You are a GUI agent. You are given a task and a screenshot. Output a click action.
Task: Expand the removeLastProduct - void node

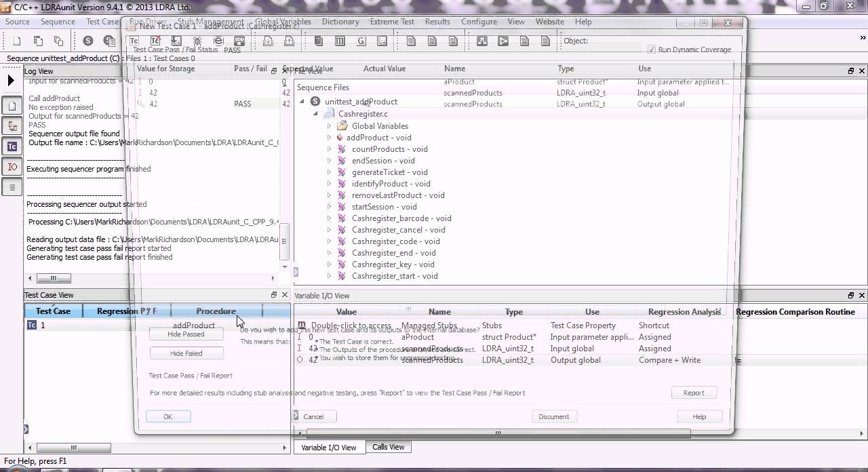[330, 195]
